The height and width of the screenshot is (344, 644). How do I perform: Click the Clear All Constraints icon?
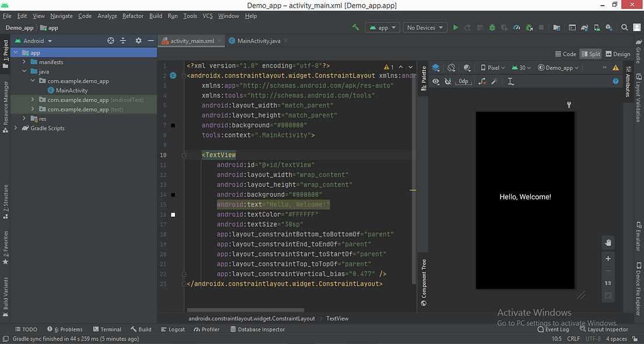(482, 81)
